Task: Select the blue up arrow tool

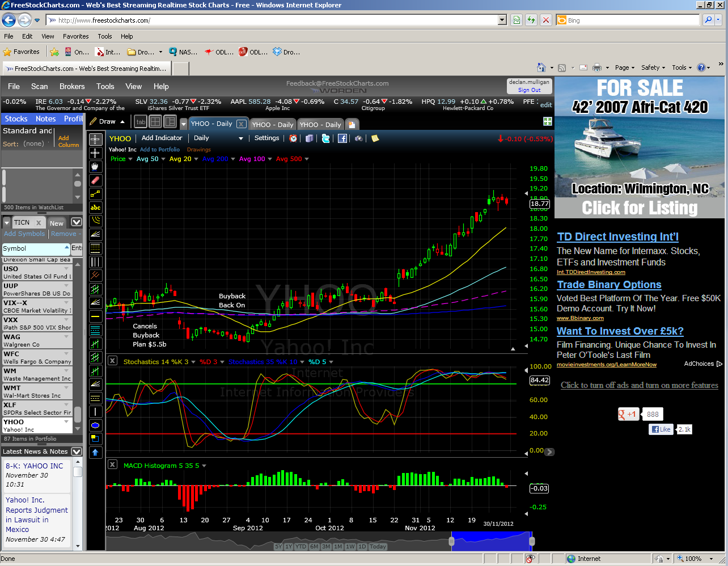Action: (x=95, y=452)
